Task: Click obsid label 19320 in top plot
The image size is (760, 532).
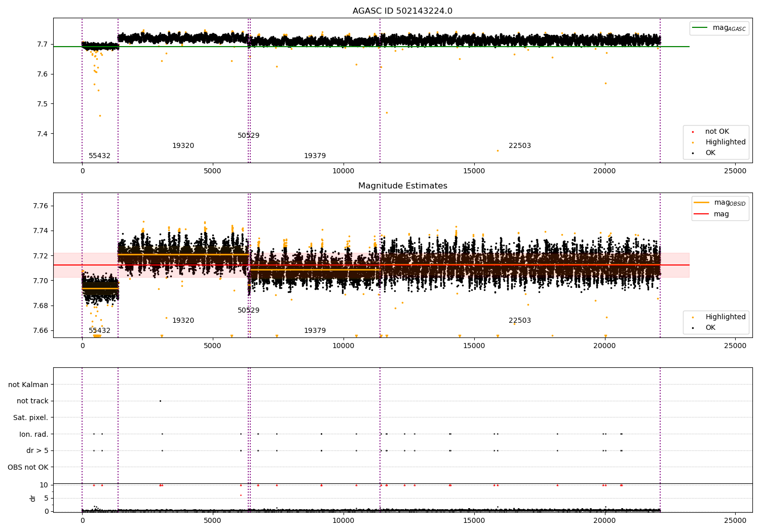Action: pos(183,146)
